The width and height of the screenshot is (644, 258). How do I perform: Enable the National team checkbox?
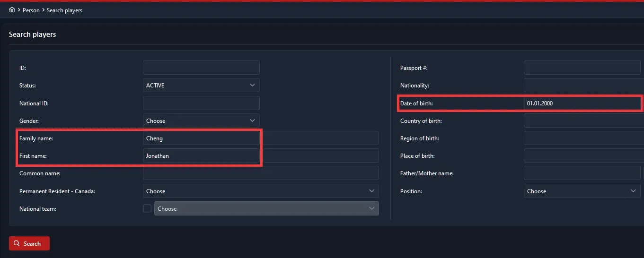point(147,208)
